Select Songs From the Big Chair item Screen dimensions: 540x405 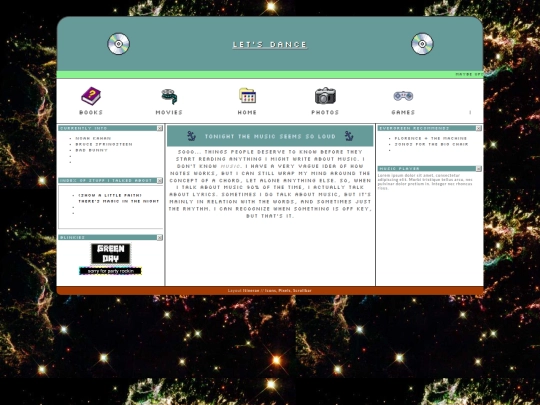432,144
